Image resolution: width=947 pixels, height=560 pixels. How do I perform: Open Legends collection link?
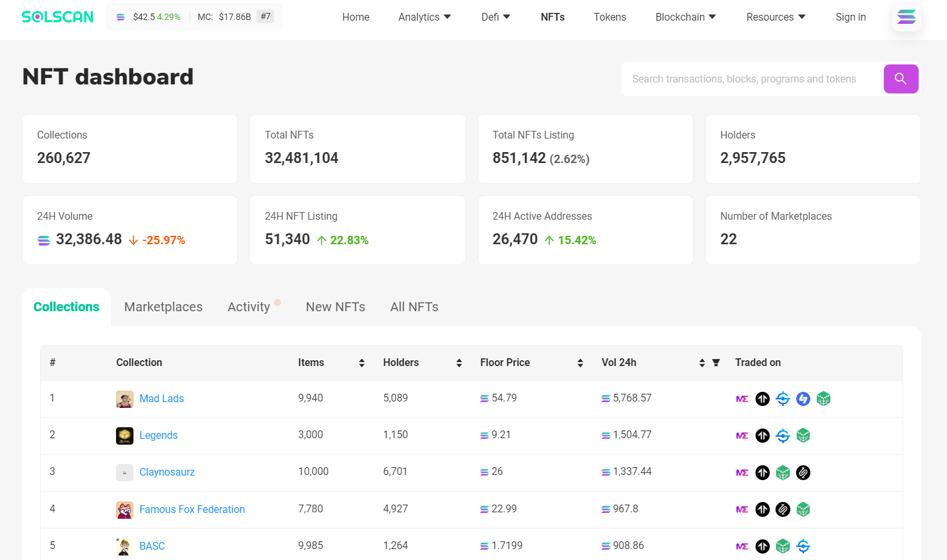(159, 436)
